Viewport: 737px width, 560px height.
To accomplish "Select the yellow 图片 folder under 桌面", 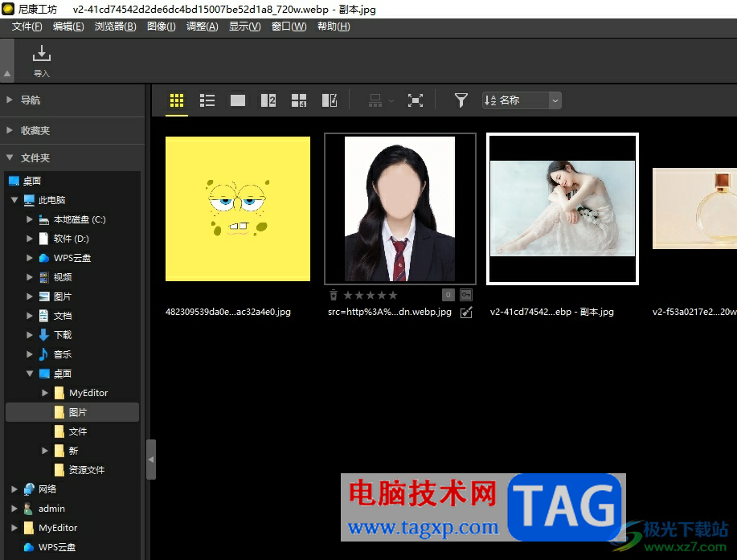I will (x=72, y=412).
